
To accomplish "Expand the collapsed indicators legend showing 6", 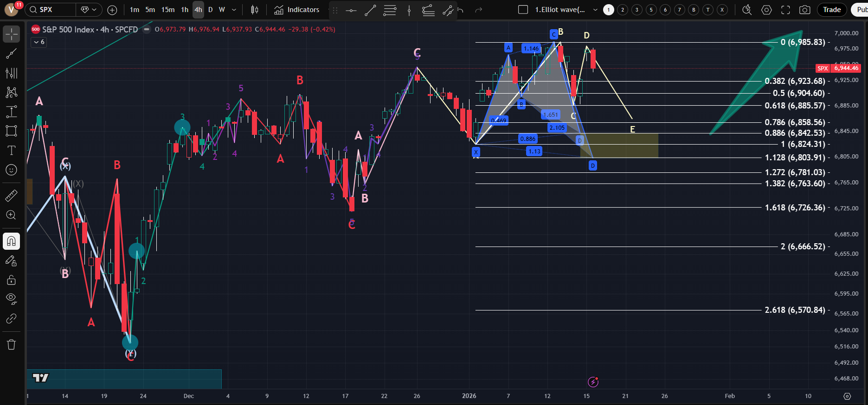I will tap(39, 42).
